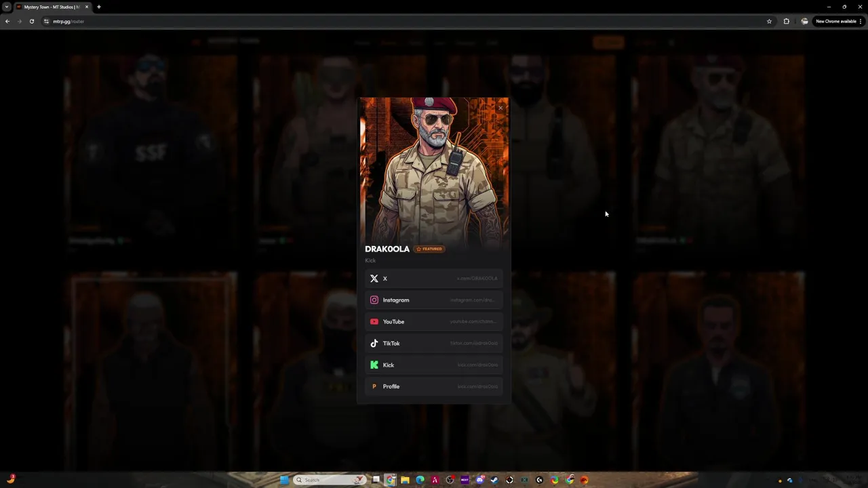Bookmark this page with the star
This screenshot has height=488, width=868.
[x=769, y=21]
